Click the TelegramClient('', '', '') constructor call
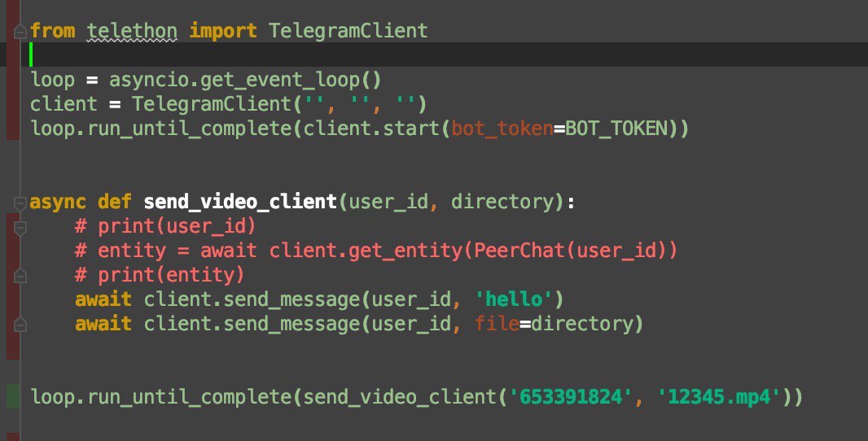Screen dimensions: 868x441 pyautogui.click(x=279, y=104)
